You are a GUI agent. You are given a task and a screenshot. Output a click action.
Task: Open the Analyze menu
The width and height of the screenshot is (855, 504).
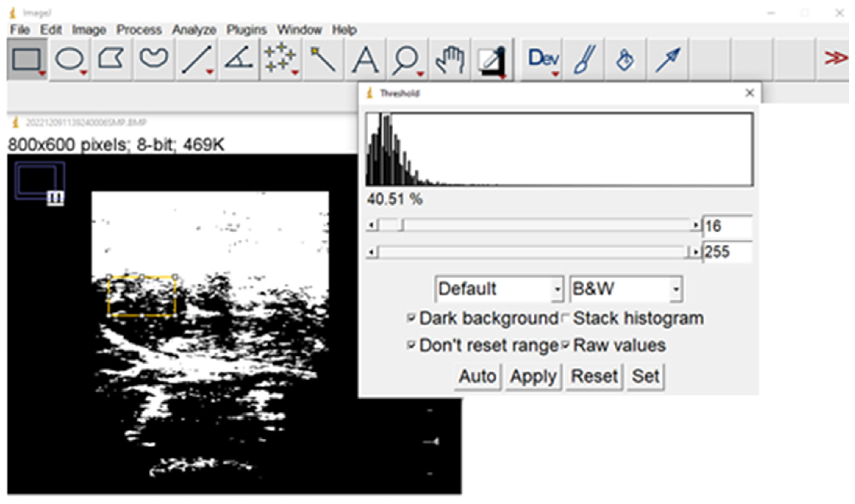pos(194,30)
